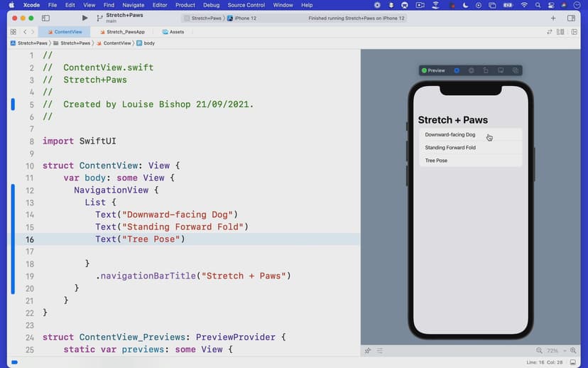The width and height of the screenshot is (588, 368).
Task: Pin the SwiftUI preview canvas
Action: tap(368, 351)
